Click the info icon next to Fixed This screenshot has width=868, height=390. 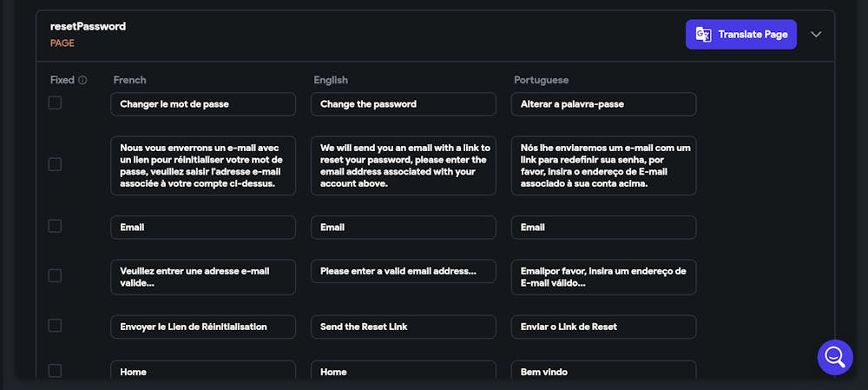tap(83, 80)
